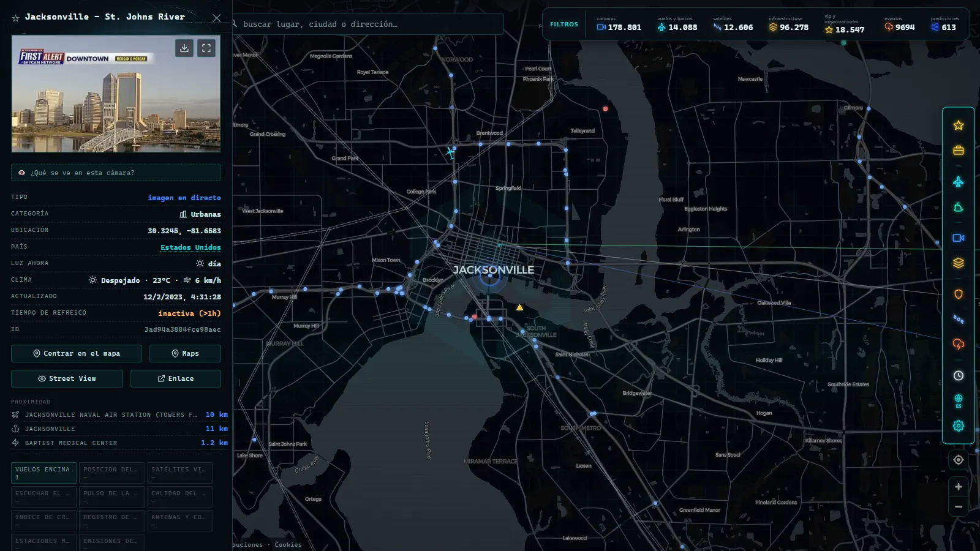Open the Escuchar el… tile

tap(44, 497)
